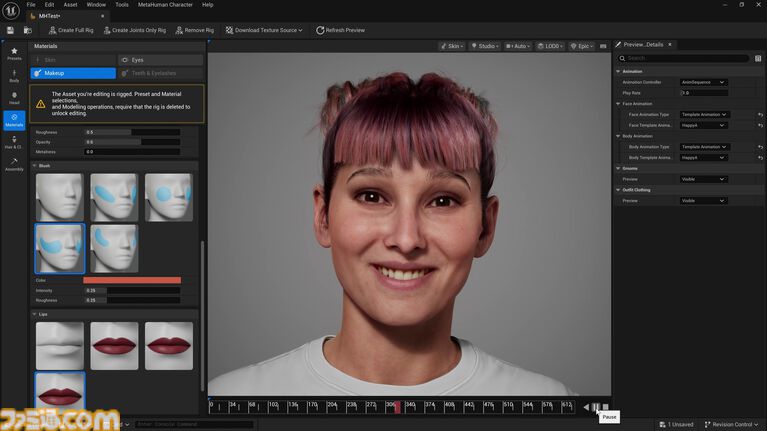
Task: Click the Remove Rig button
Action: [195, 30]
